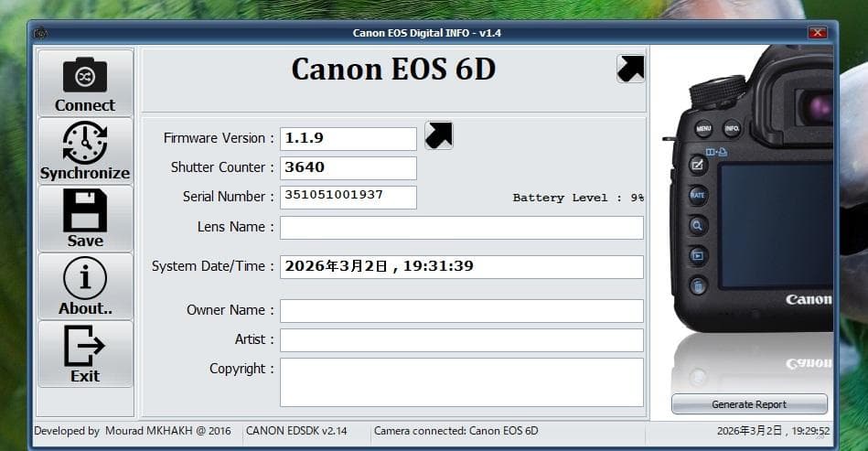Click the Copyright text box
Image resolution: width=868 pixels, height=451 pixels.
point(462,382)
